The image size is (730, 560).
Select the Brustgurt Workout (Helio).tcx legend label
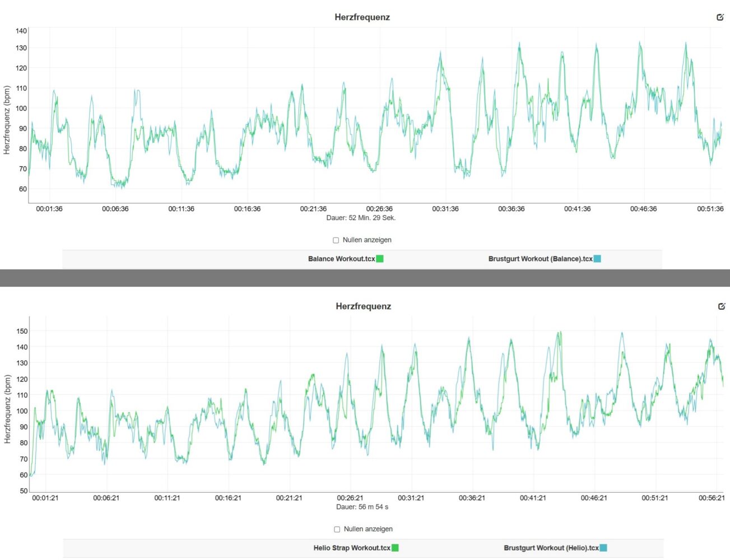coord(551,548)
